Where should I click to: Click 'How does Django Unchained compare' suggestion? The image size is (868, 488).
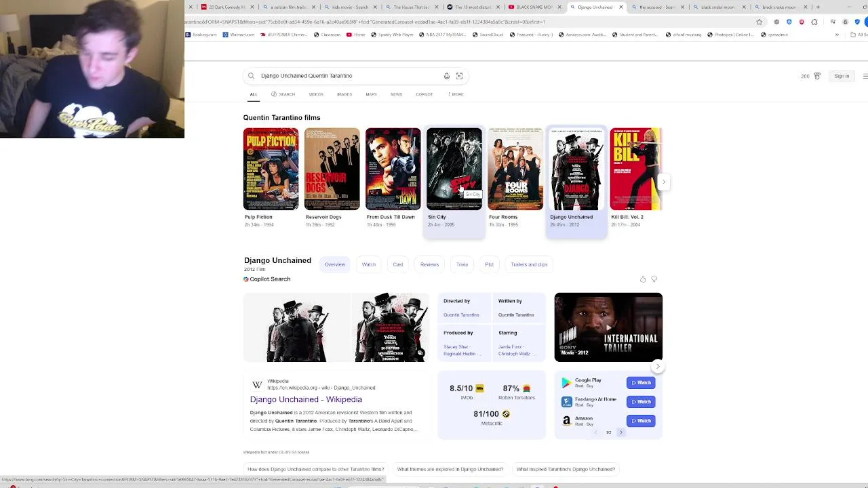click(315, 469)
